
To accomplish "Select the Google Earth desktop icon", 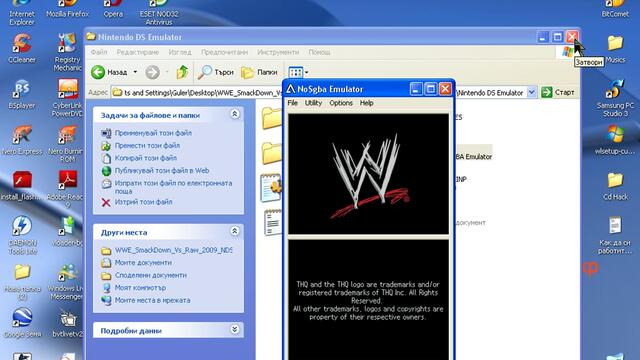I will coord(22,322).
